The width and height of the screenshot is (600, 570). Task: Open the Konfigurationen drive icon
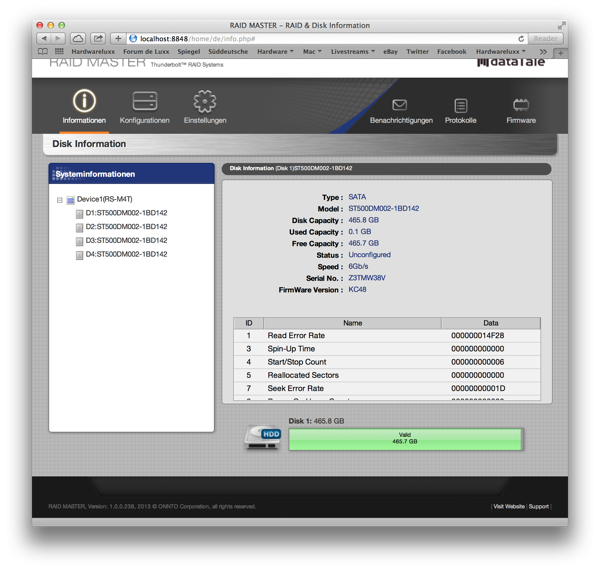click(x=145, y=101)
